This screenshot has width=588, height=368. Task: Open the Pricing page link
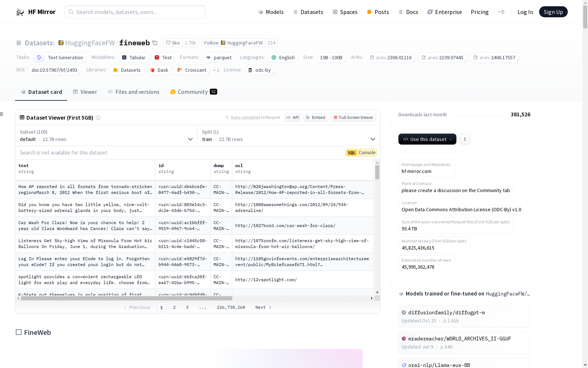click(480, 12)
